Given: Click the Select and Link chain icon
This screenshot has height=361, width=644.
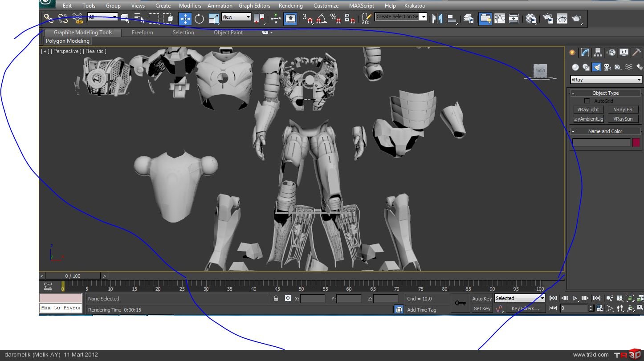Looking at the screenshot, I should [49, 19].
